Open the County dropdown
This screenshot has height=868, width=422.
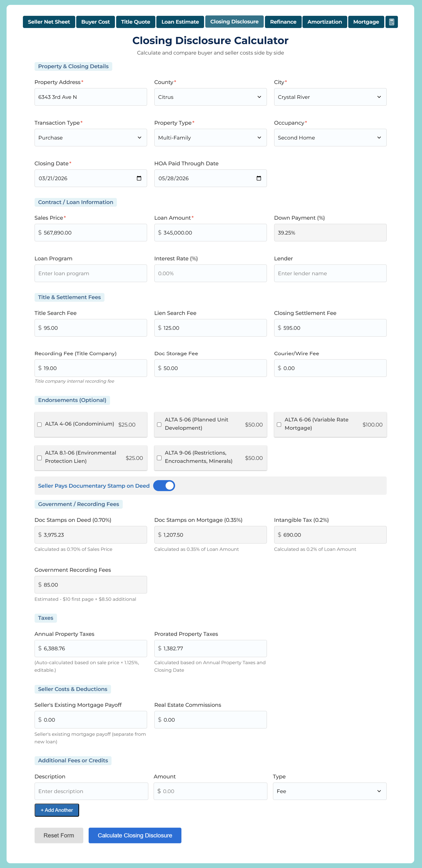click(x=210, y=97)
